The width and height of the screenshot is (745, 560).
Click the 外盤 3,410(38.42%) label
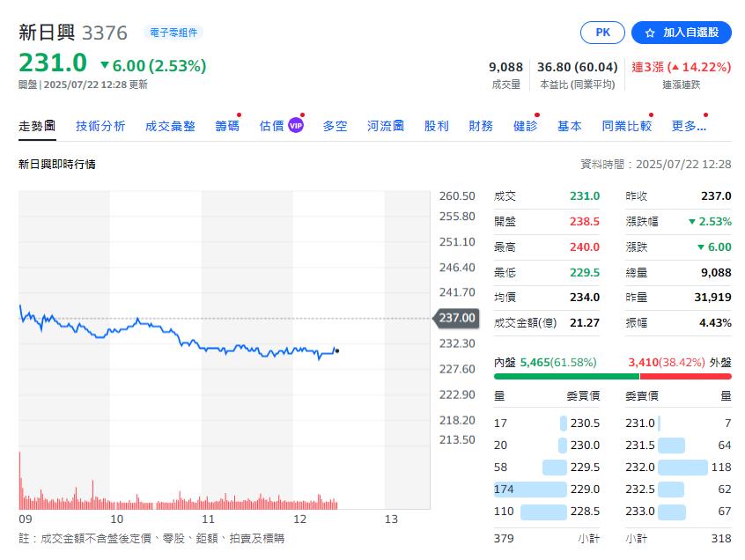coord(680,363)
